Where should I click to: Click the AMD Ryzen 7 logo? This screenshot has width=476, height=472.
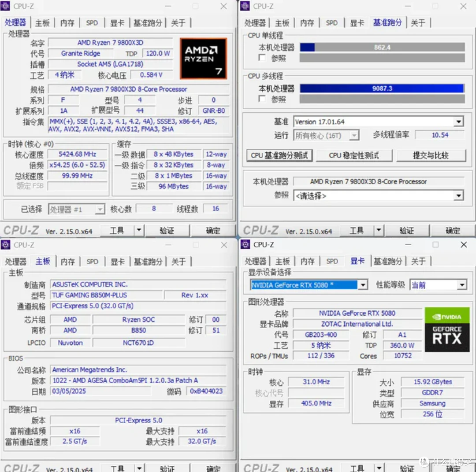pos(203,59)
